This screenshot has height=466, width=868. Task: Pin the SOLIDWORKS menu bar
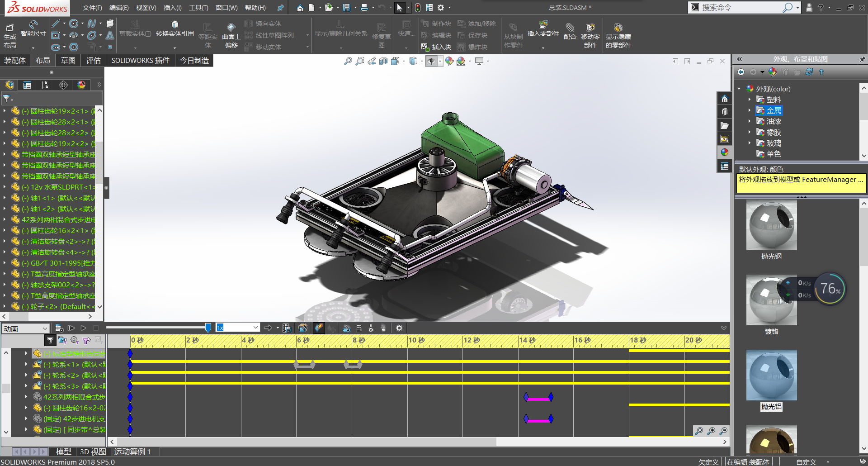coord(281,8)
